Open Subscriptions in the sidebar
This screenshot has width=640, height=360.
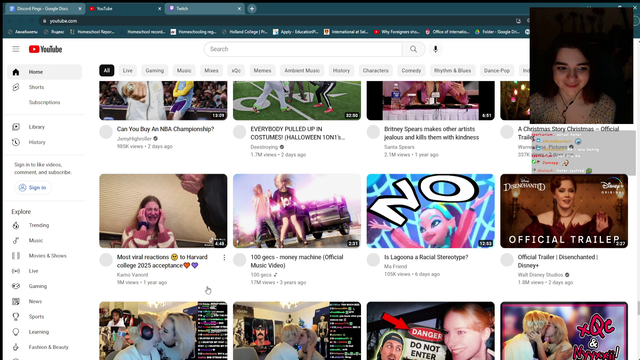(44, 102)
